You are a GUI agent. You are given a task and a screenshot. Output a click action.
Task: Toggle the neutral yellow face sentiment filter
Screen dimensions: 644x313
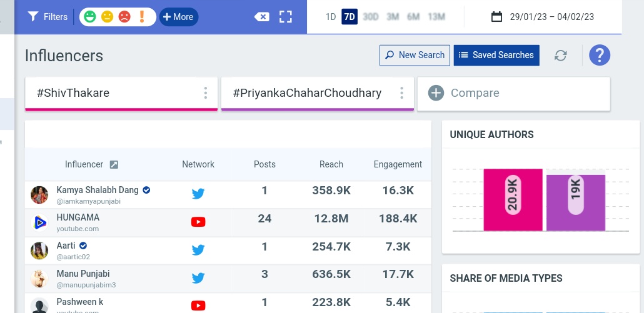(x=107, y=17)
